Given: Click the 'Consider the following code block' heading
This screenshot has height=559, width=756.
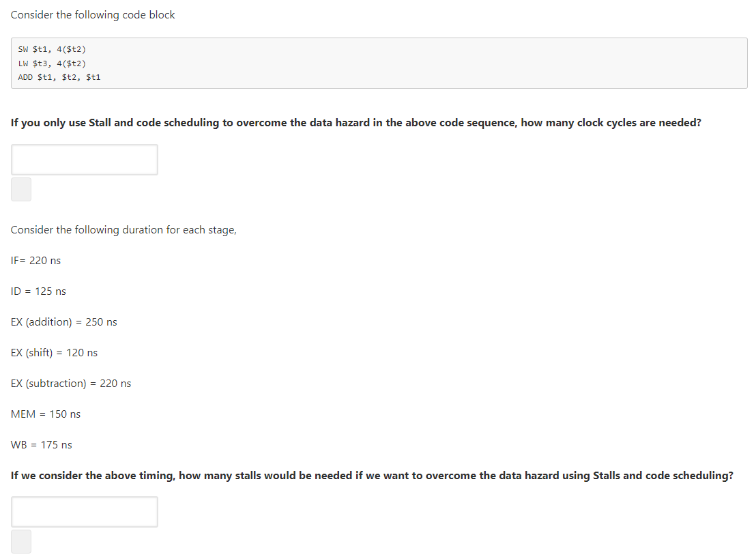Looking at the screenshot, I should tap(93, 15).
